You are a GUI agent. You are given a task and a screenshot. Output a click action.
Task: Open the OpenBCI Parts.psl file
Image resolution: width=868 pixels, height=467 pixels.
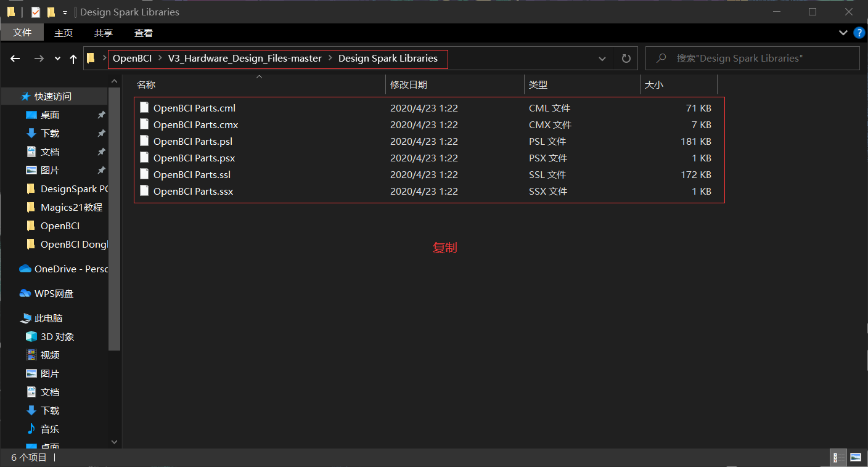point(192,141)
